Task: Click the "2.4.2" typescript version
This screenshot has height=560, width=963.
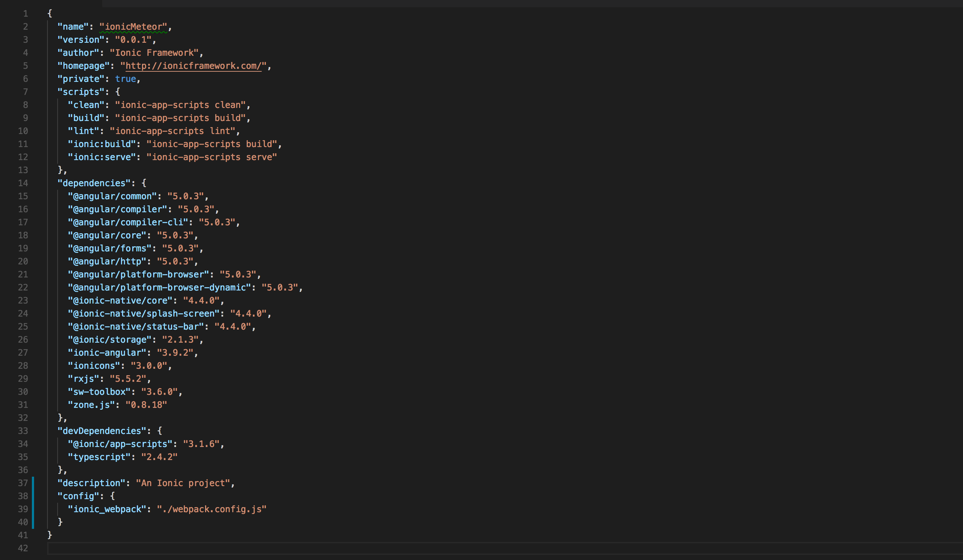Action: click(x=159, y=457)
